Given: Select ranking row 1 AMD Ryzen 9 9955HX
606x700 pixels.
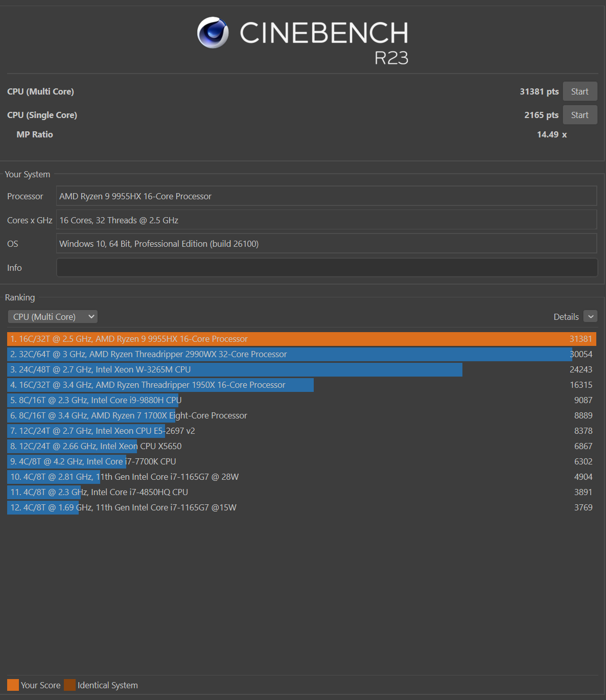Looking at the screenshot, I should tap(301, 339).
